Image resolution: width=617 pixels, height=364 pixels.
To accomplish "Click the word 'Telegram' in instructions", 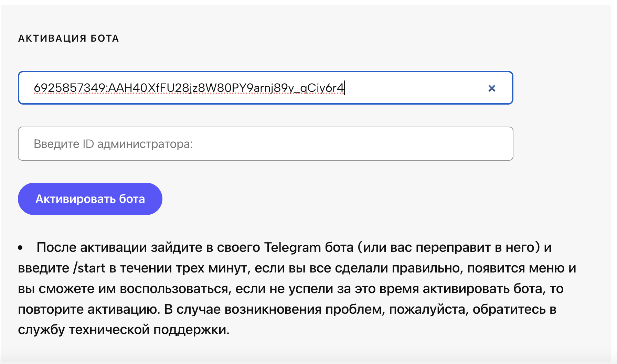I will tap(292, 248).
